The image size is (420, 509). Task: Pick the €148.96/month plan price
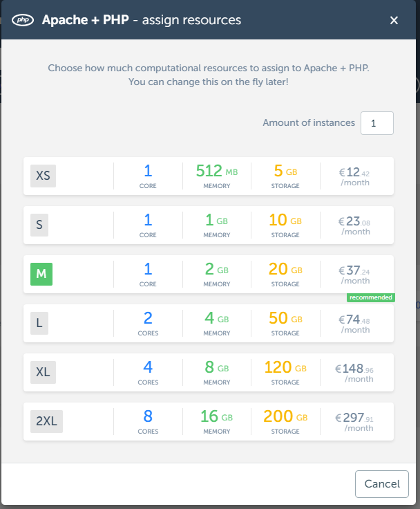pyautogui.click(x=354, y=373)
